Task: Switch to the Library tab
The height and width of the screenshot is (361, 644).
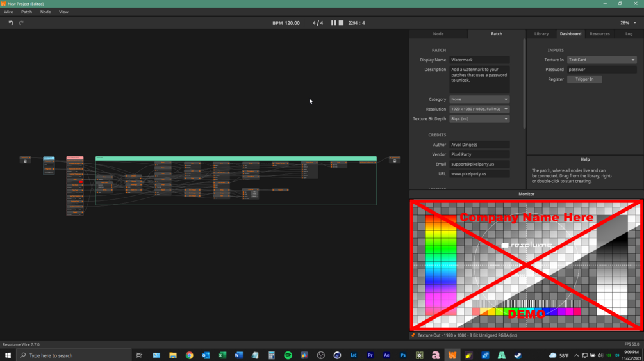Action: pos(541,34)
